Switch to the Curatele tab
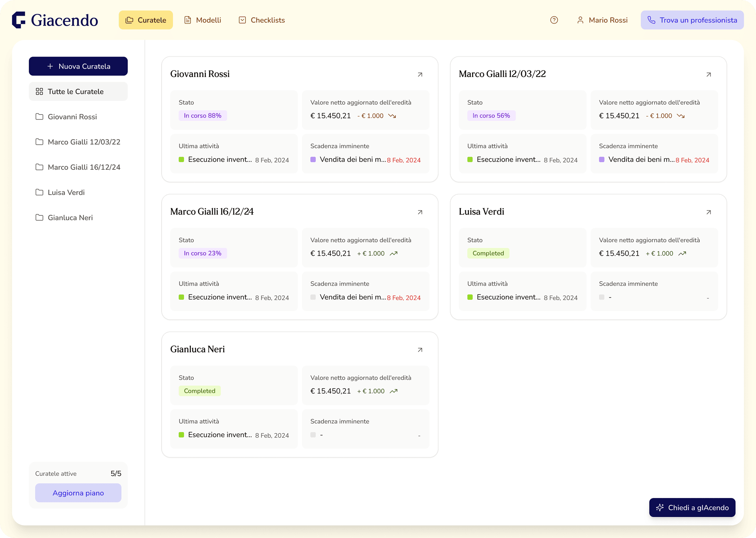This screenshot has width=756, height=538. tap(146, 20)
